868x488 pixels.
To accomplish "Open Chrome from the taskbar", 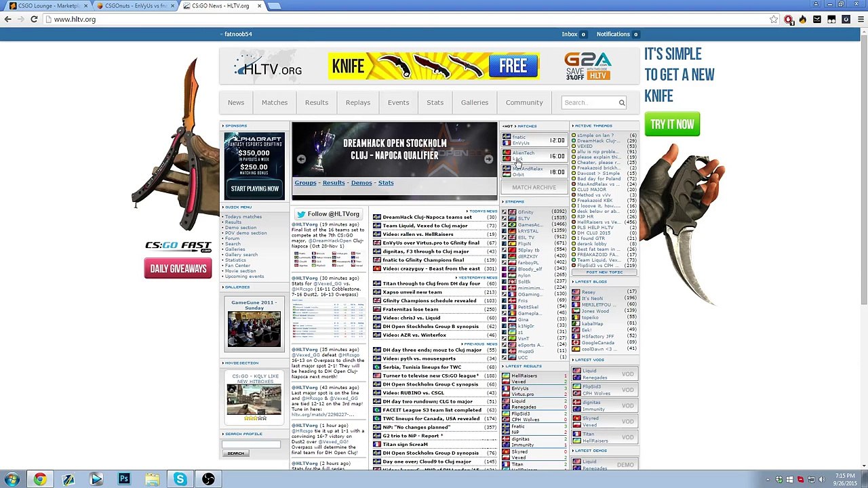I will tap(40, 479).
